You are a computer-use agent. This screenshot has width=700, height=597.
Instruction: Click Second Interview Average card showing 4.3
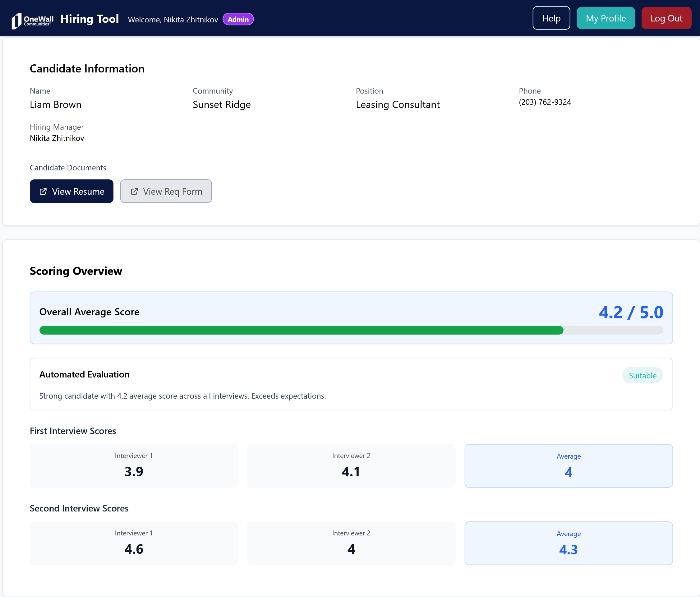(568, 543)
